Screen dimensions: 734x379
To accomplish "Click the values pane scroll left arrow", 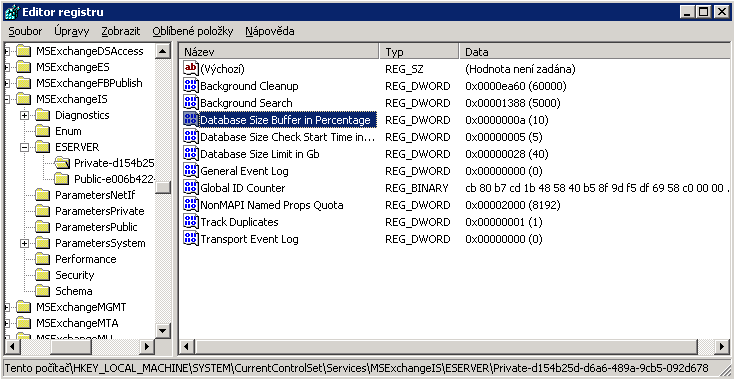I will (x=187, y=347).
